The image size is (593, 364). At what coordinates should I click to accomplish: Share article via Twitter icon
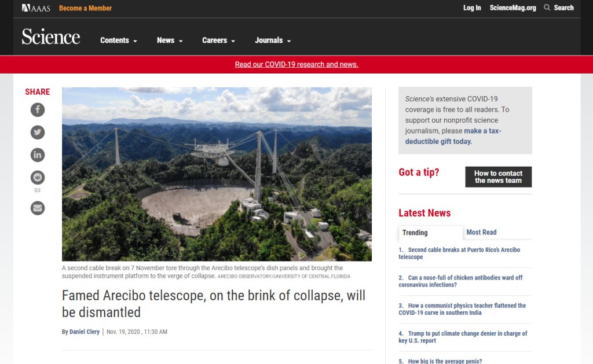38,133
